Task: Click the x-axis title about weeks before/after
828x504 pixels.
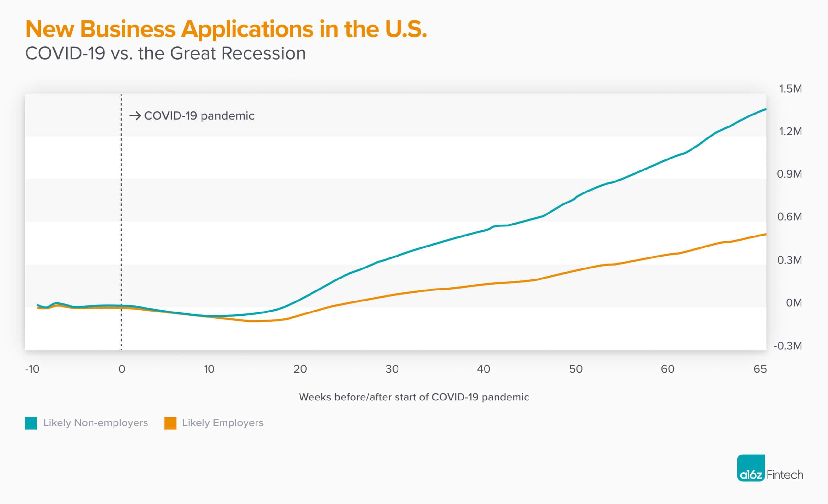Action: [414, 397]
